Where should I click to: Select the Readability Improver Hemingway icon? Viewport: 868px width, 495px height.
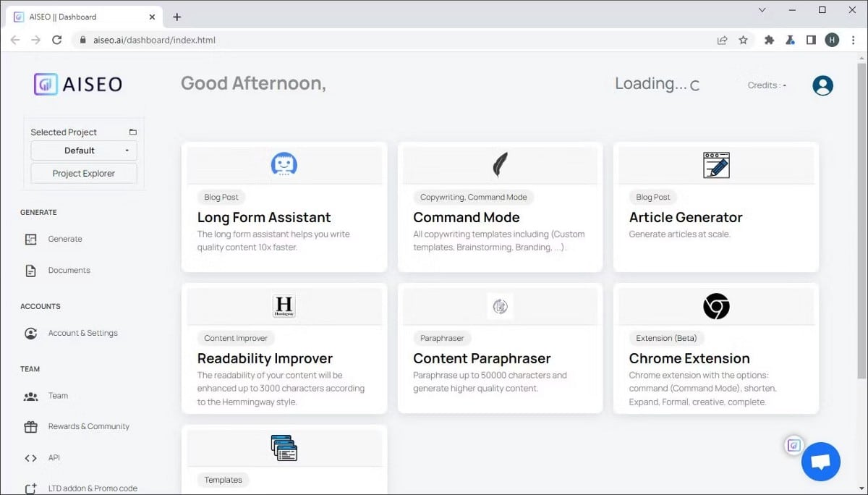284,305
